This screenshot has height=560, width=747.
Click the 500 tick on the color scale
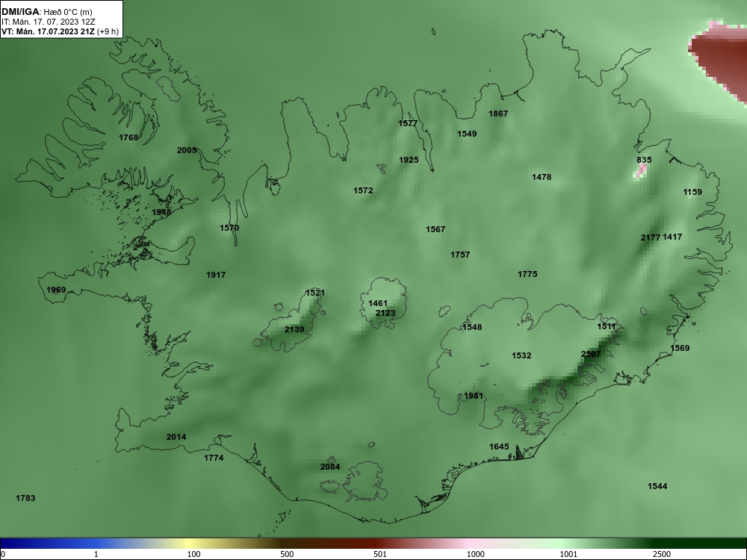287,554
